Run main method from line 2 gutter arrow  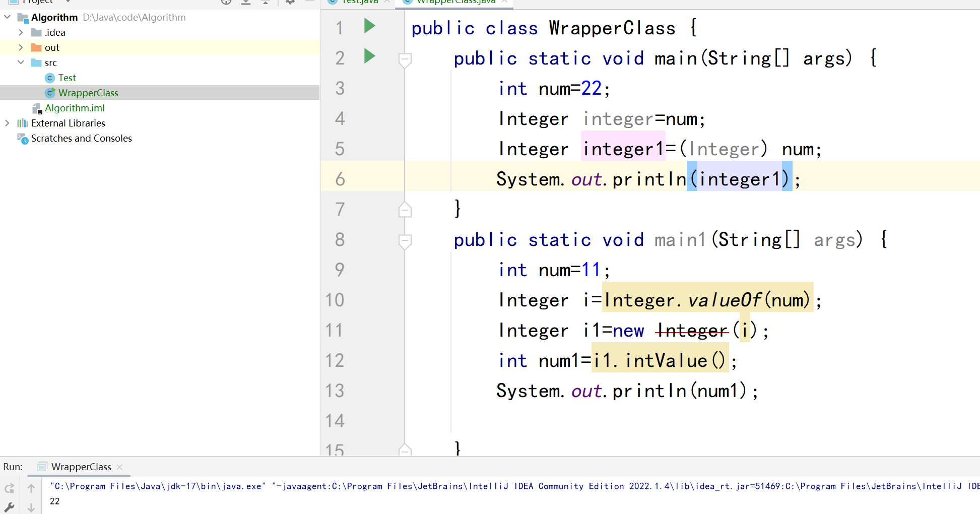click(x=370, y=56)
